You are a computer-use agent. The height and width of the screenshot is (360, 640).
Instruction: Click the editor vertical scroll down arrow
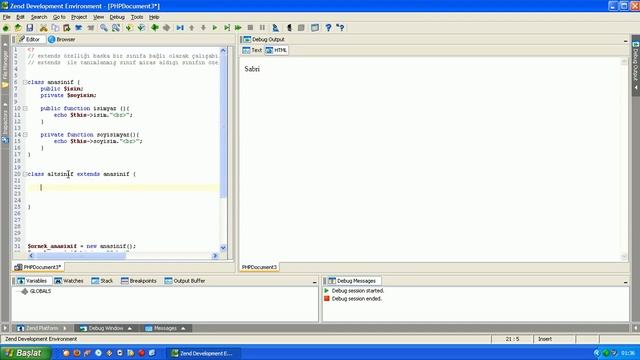point(223,248)
